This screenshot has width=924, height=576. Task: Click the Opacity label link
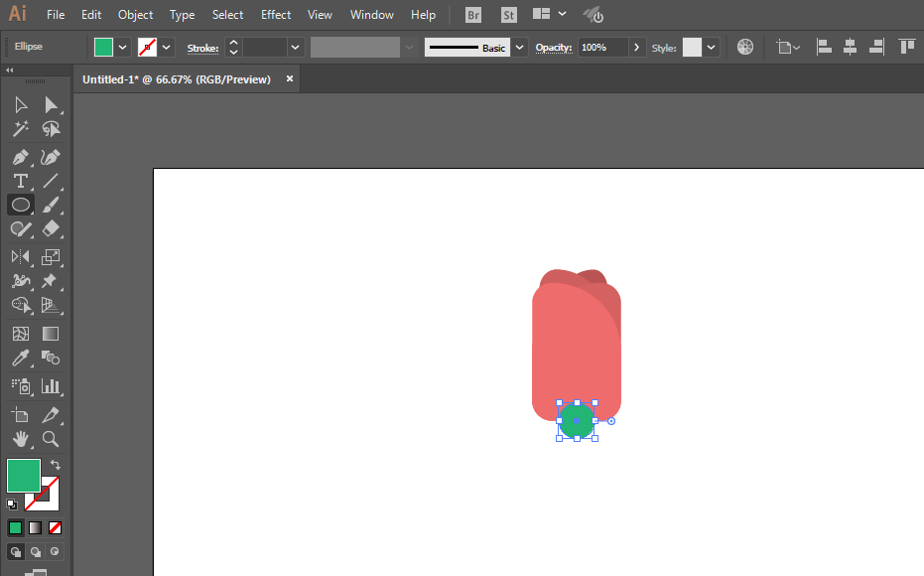coord(554,48)
